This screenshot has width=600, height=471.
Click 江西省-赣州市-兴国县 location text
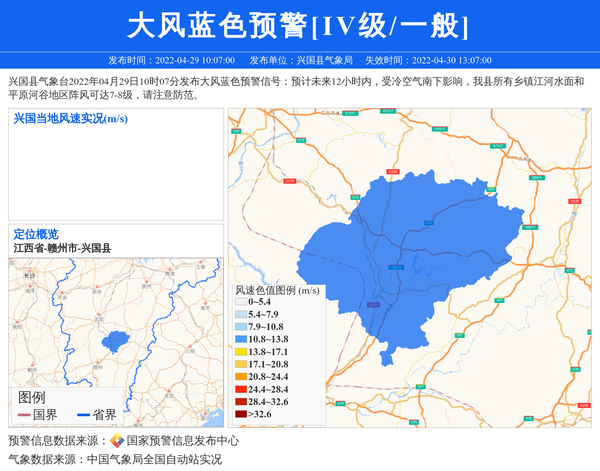62,247
